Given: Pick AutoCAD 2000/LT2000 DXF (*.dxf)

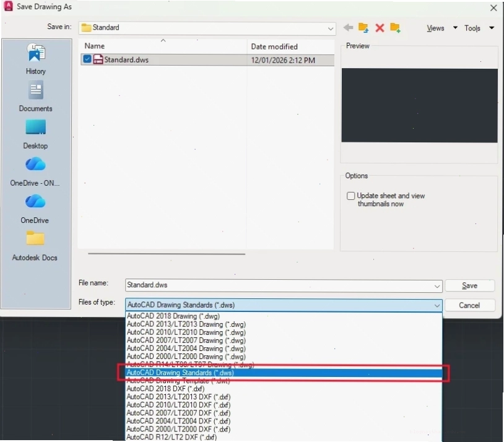Looking at the screenshot, I should 284,429.
